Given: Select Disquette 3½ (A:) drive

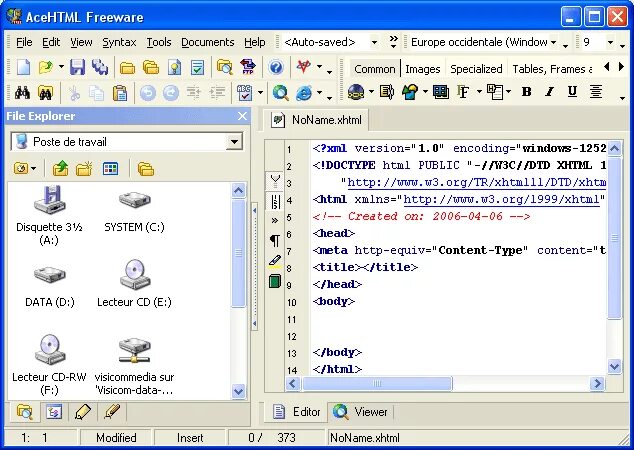Looking at the screenshot, I should pyautogui.click(x=49, y=215).
